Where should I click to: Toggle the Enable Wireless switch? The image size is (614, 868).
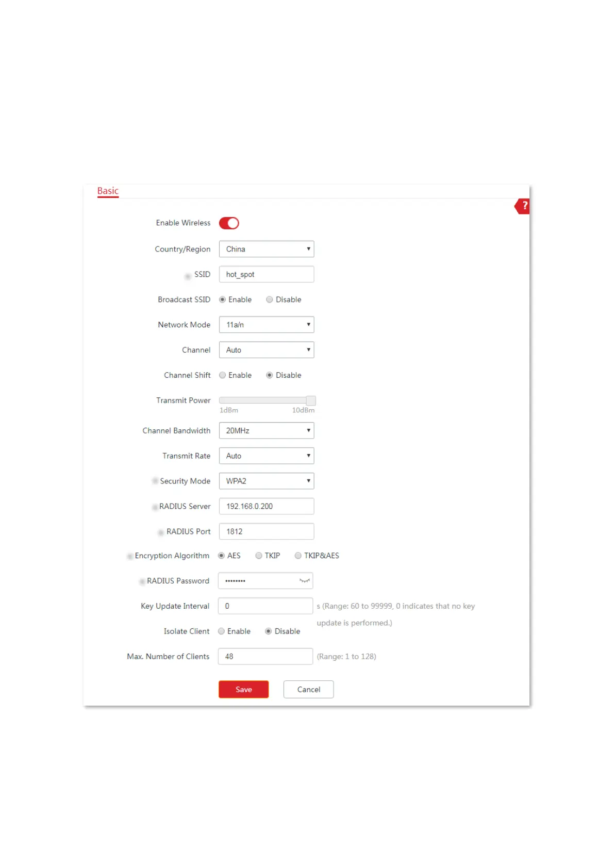coord(229,223)
